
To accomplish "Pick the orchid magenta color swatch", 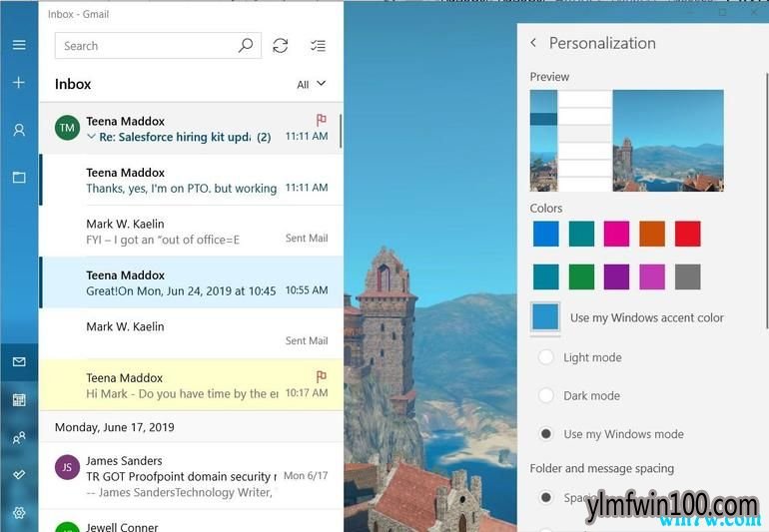I will click(652, 276).
